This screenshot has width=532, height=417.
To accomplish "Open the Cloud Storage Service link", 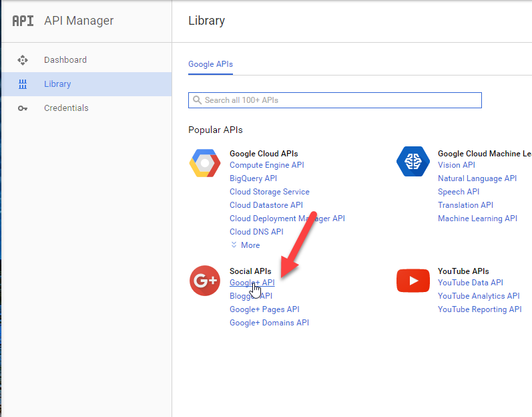I will 270,192.
